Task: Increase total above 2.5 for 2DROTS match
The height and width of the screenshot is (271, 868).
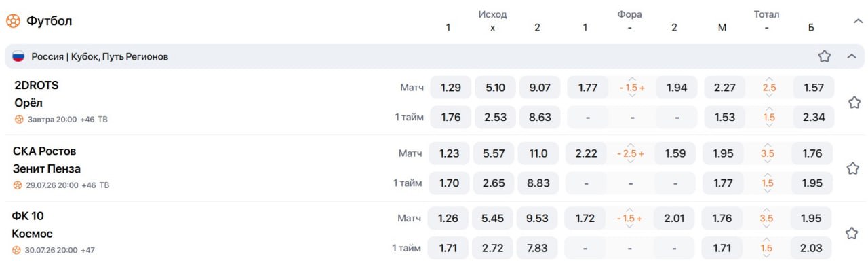Action: (x=769, y=78)
